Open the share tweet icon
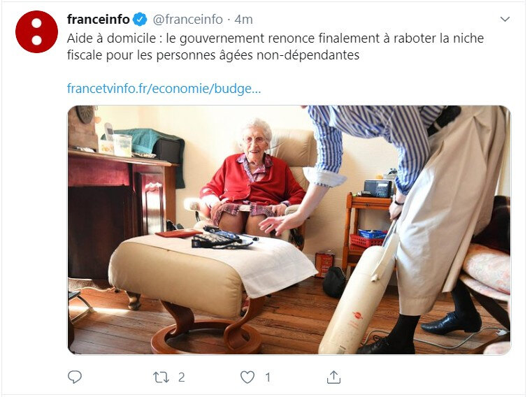This screenshot has width=532, height=397. click(333, 377)
